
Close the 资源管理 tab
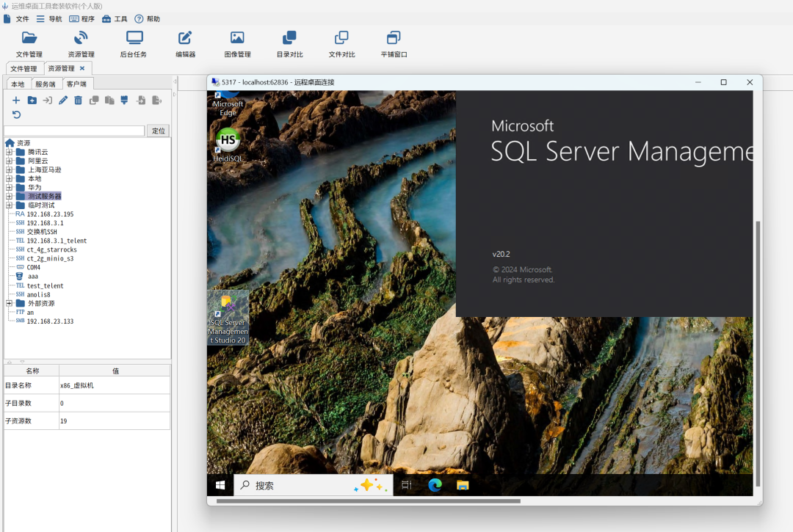[x=82, y=68]
